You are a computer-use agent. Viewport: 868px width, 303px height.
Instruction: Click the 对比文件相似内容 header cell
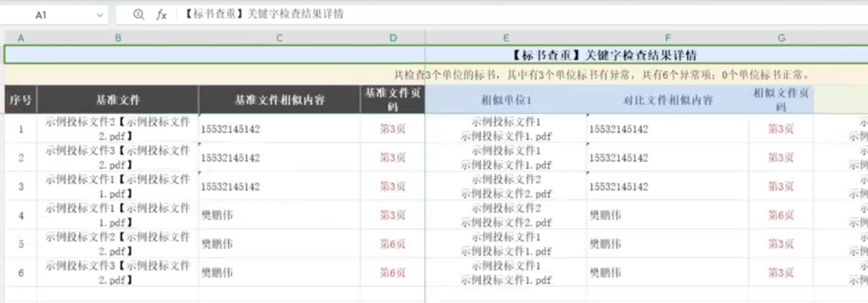point(668,100)
